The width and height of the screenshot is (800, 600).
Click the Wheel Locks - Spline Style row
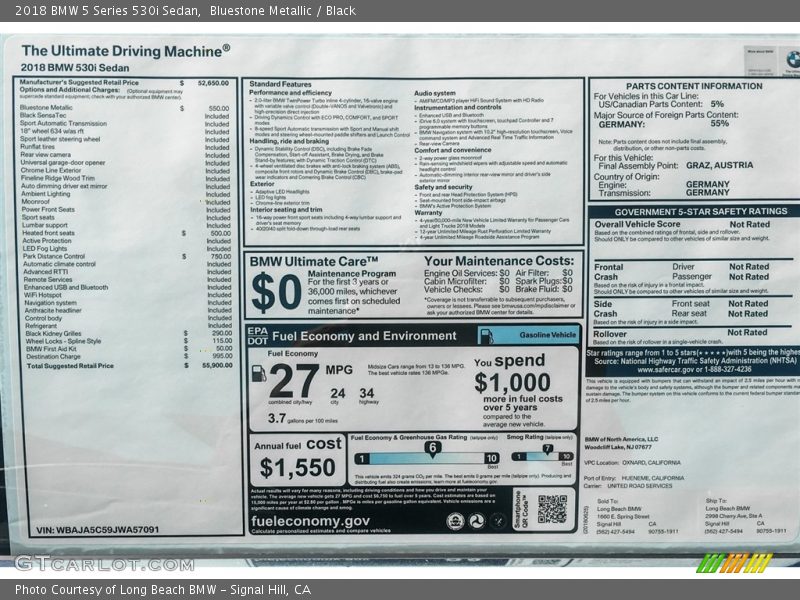tap(129, 341)
